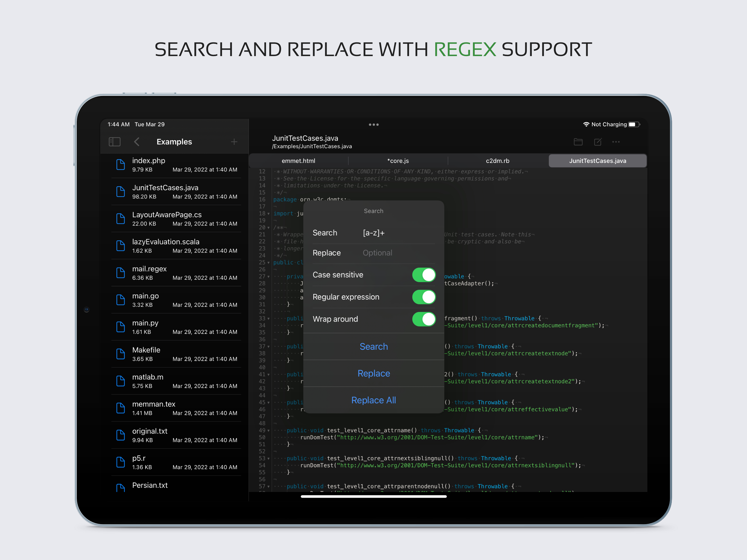Viewport: 747px width, 560px height.
Task: Collapse the fold arrow at line 20
Action: pyautogui.click(x=269, y=228)
